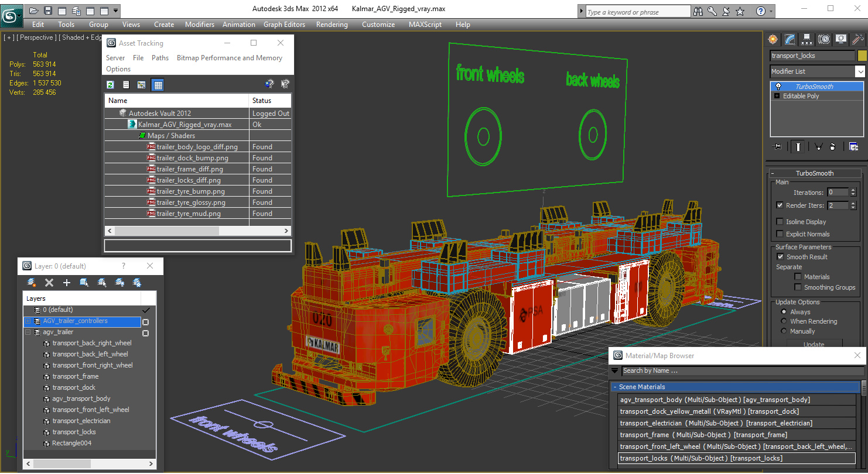
Task: Open the Create command panel tab
Action: 773,39
